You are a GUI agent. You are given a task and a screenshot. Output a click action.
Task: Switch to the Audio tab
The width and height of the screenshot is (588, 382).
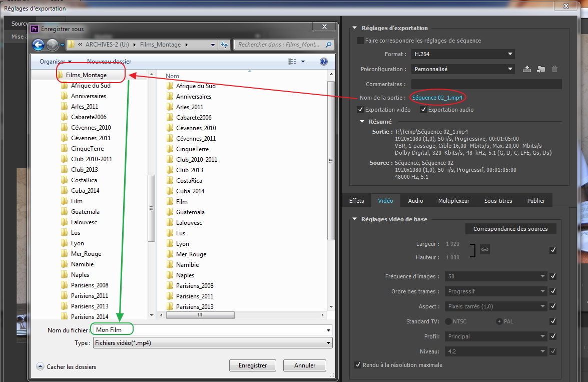415,201
